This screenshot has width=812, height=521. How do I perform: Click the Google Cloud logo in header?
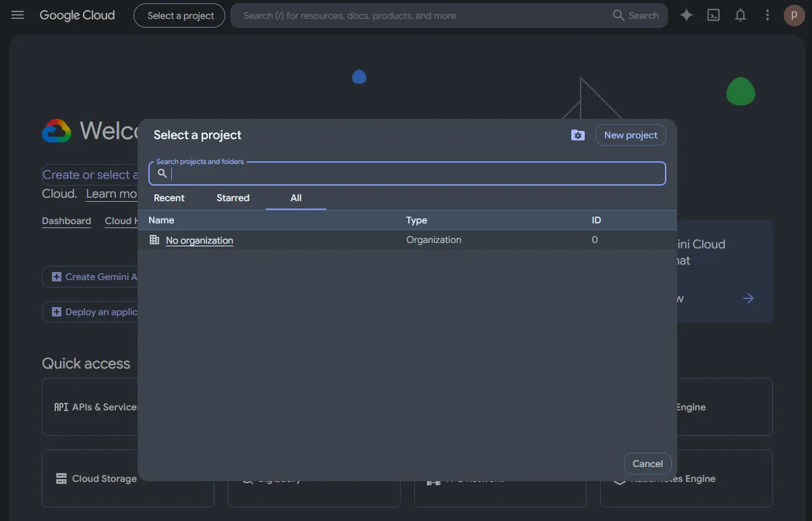[x=77, y=15]
